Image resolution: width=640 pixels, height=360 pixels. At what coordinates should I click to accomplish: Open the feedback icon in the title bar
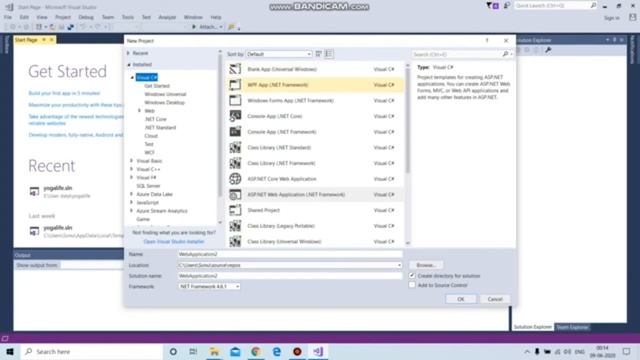tap(507, 6)
